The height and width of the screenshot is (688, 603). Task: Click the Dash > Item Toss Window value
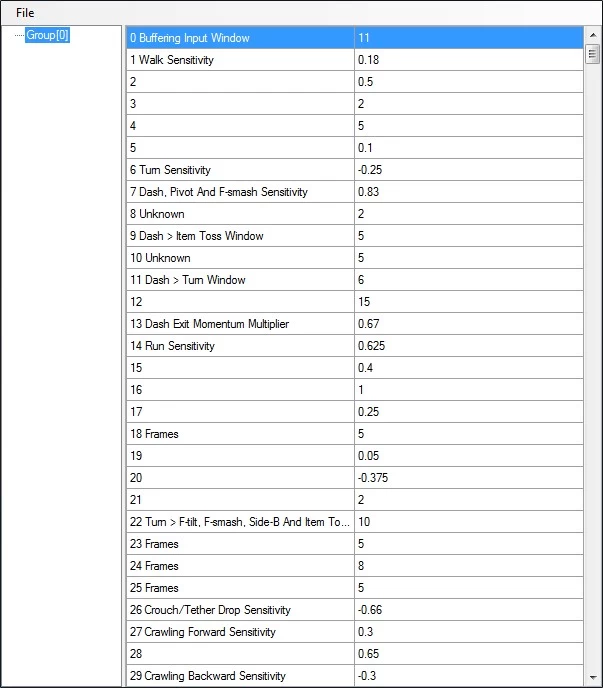click(468, 236)
